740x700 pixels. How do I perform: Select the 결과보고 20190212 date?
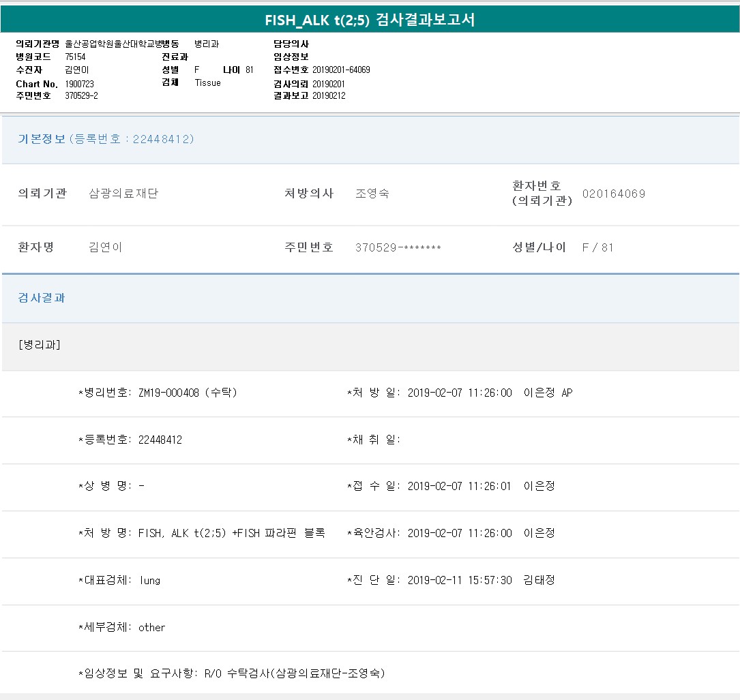click(x=329, y=95)
